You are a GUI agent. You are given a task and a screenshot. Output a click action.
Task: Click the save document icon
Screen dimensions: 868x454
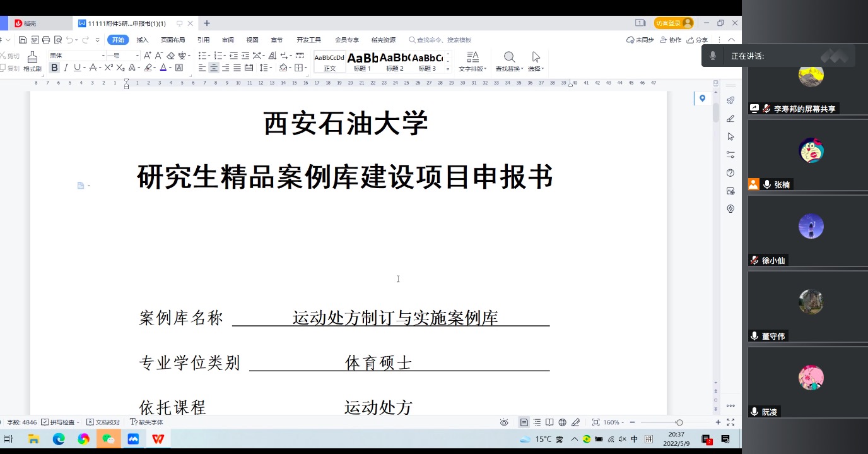click(23, 40)
